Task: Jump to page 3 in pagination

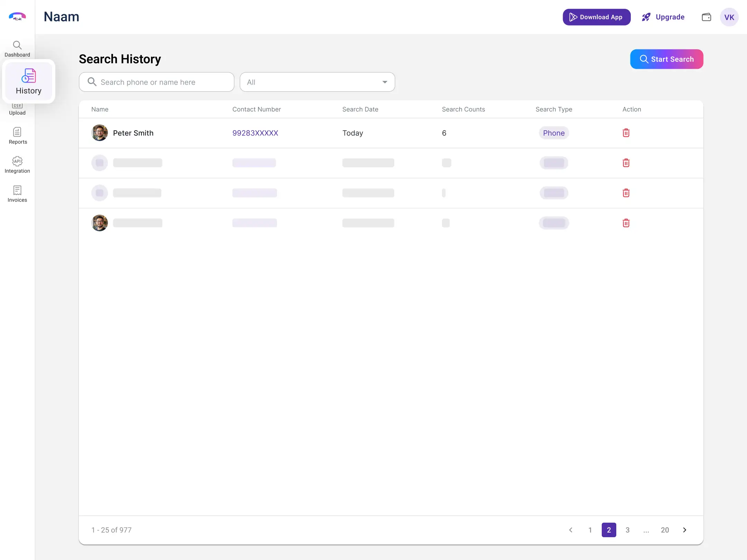Action: (627, 530)
